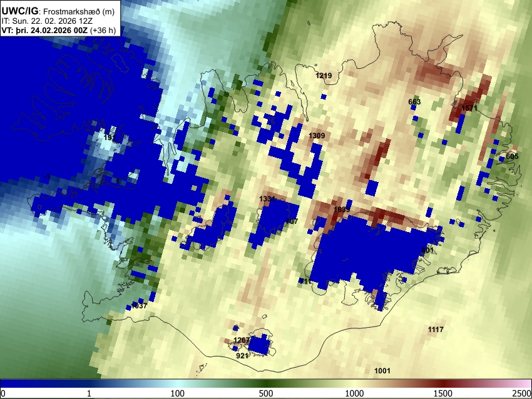
Task: Click the map value label 1571
Action: click(469, 108)
